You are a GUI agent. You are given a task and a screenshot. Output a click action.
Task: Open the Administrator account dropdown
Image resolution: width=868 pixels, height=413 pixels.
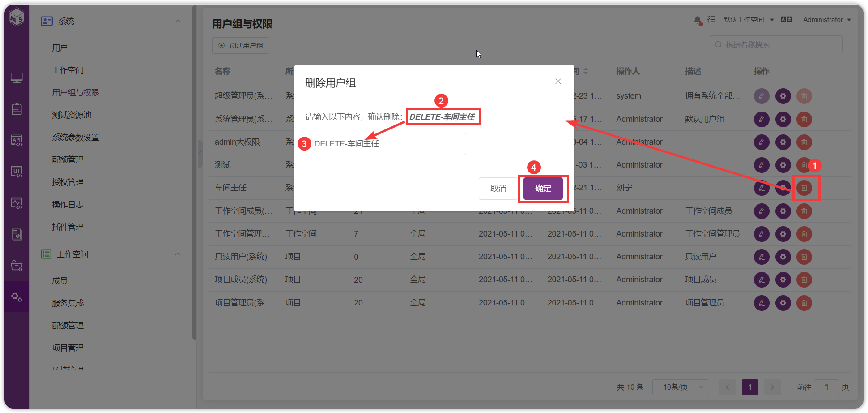click(x=827, y=20)
